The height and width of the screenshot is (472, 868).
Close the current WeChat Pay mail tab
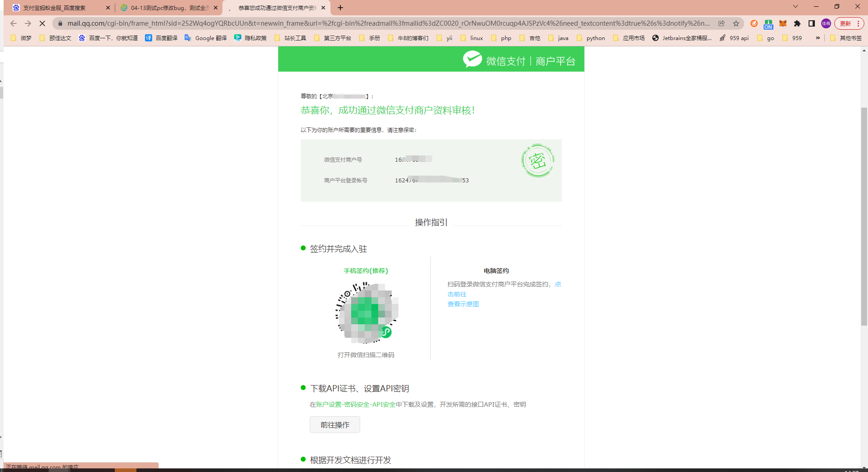[x=323, y=8]
